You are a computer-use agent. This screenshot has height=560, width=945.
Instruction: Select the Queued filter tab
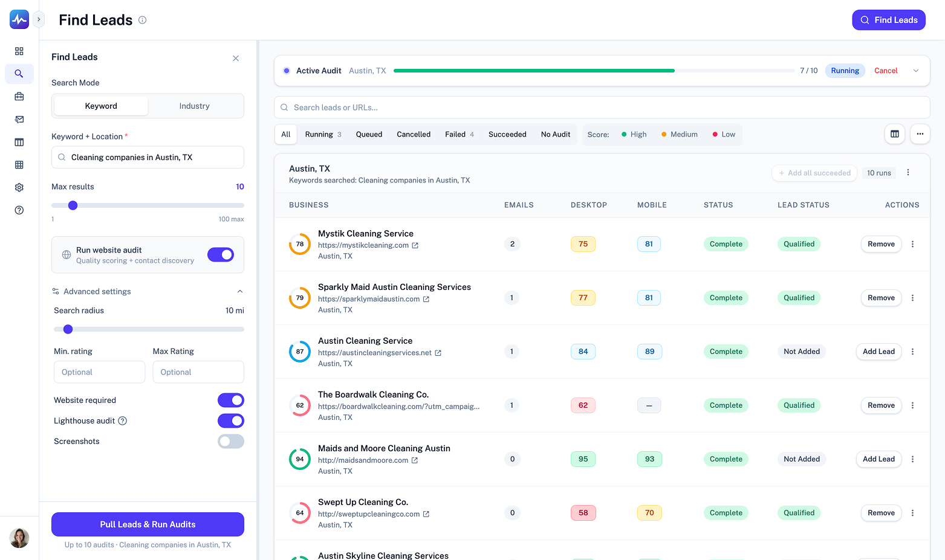(x=369, y=134)
